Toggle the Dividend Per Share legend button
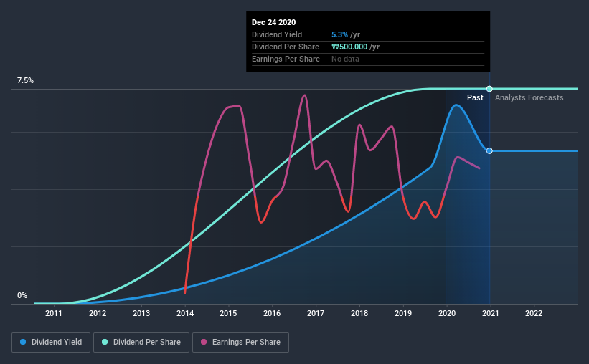 coord(141,343)
